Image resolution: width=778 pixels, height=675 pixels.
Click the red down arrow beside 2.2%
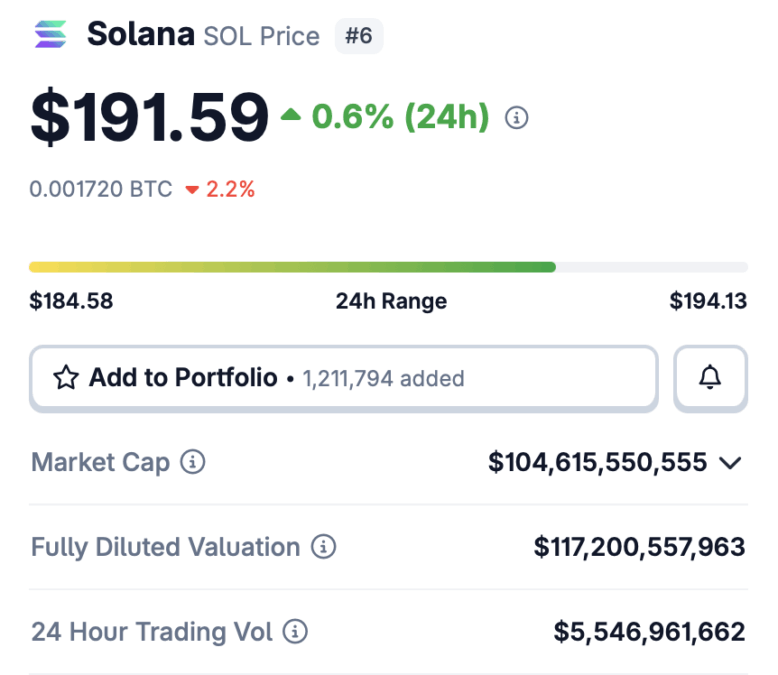pyautogui.click(x=192, y=189)
